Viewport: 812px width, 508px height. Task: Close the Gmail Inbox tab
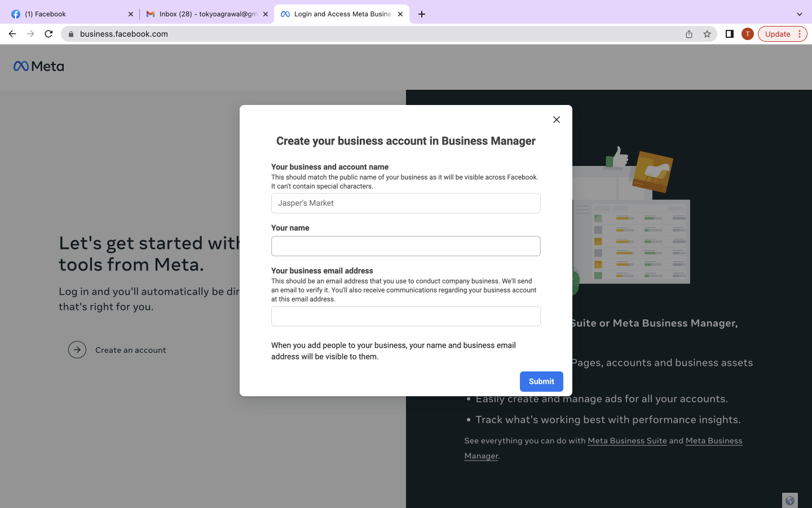[x=266, y=14]
